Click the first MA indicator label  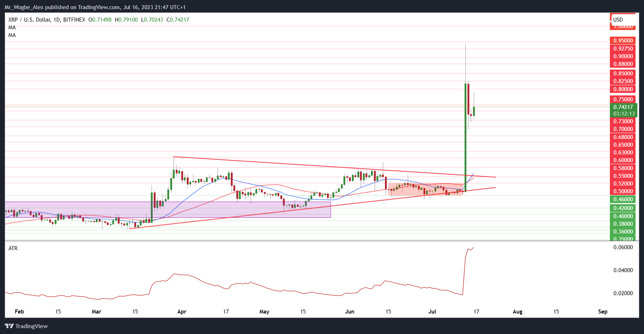(x=12, y=27)
